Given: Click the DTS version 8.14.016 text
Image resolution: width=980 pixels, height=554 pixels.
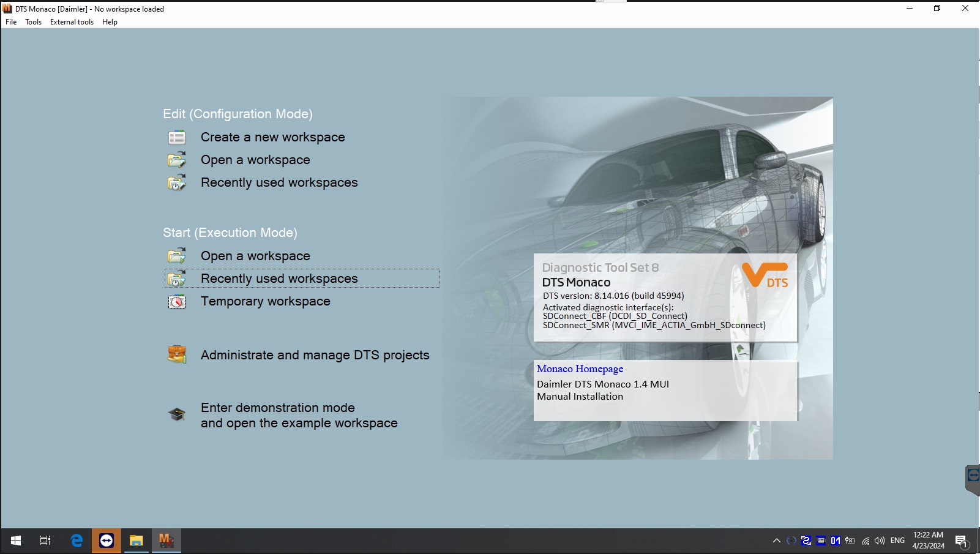Looking at the screenshot, I should pos(613,296).
